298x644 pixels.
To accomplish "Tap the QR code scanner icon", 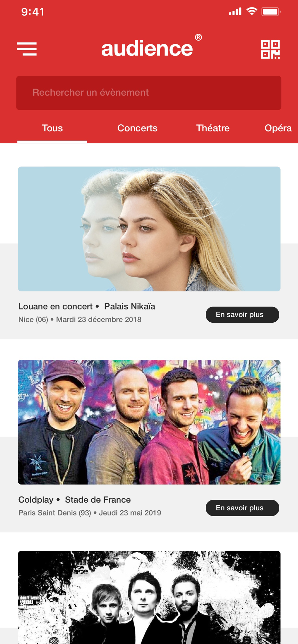I will (x=270, y=50).
